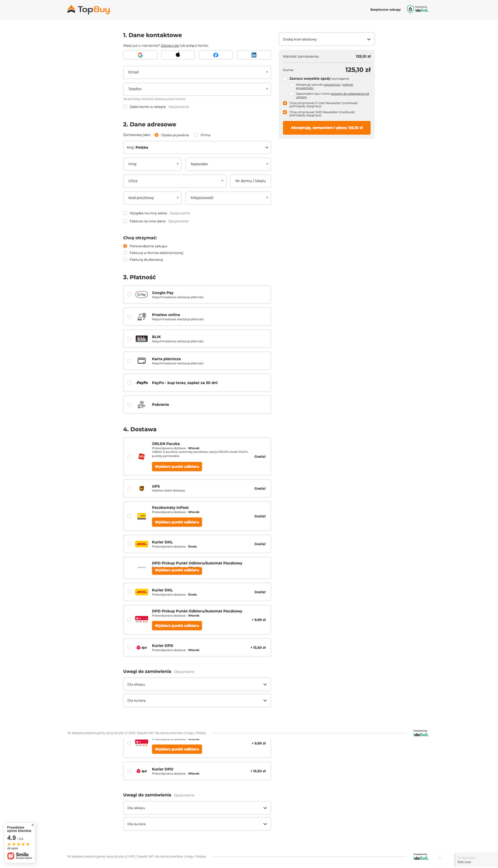The height and width of the screenshot is (868, 498).
Task: Check 'Załóż konto w sklepie' checkbox
Action: tap(126, 107)
